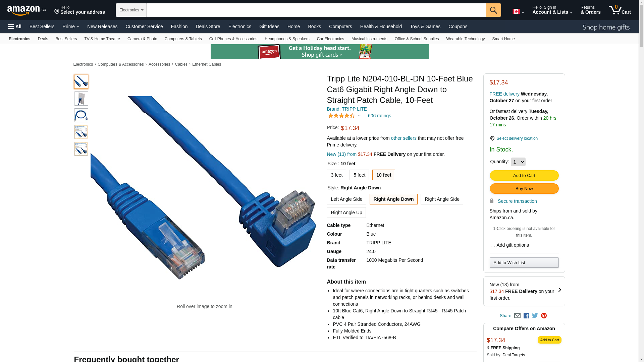644x362 pixels.
Task: Open the All hamburger menu
Action: (x=15, y=26)
